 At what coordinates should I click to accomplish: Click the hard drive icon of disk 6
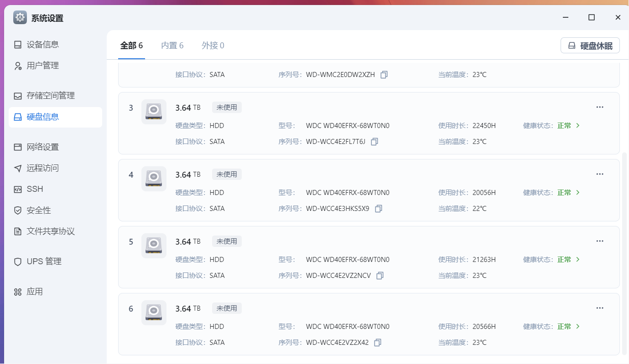[154, 313]
